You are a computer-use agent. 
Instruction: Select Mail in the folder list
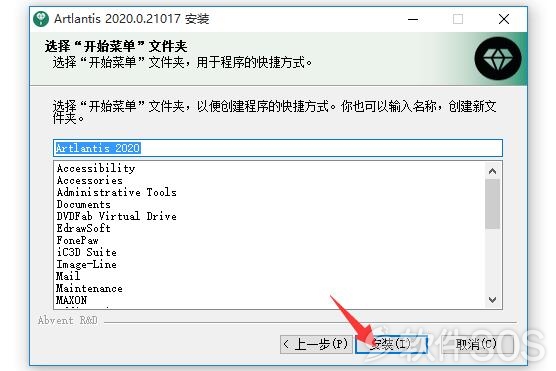68,276
